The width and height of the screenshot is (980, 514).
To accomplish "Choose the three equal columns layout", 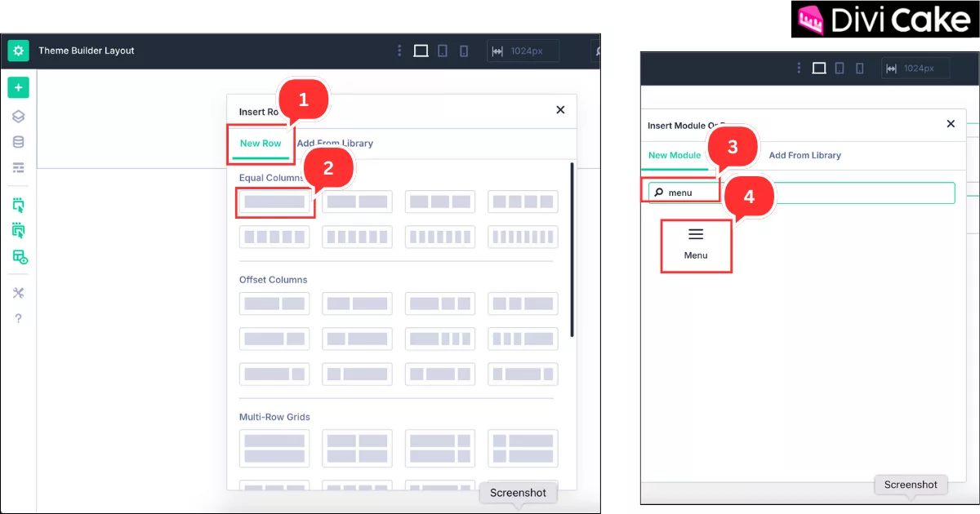I will coord(440,202).
